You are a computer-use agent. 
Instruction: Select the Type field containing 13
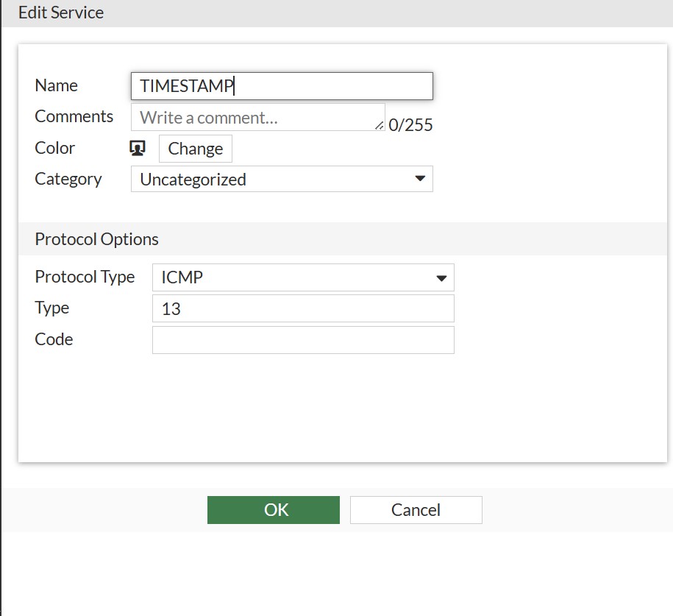(304, 308)
